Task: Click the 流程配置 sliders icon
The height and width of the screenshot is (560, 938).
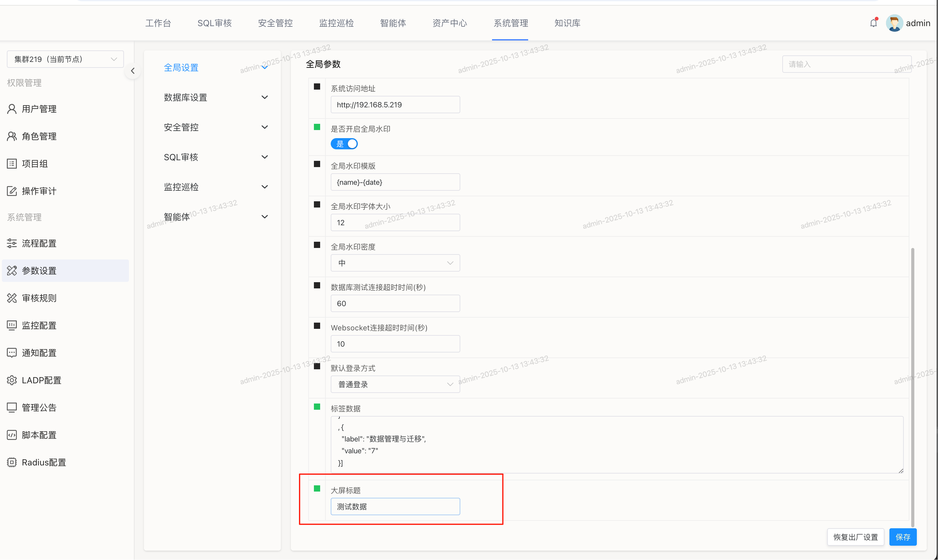Action: coord(12,243)
